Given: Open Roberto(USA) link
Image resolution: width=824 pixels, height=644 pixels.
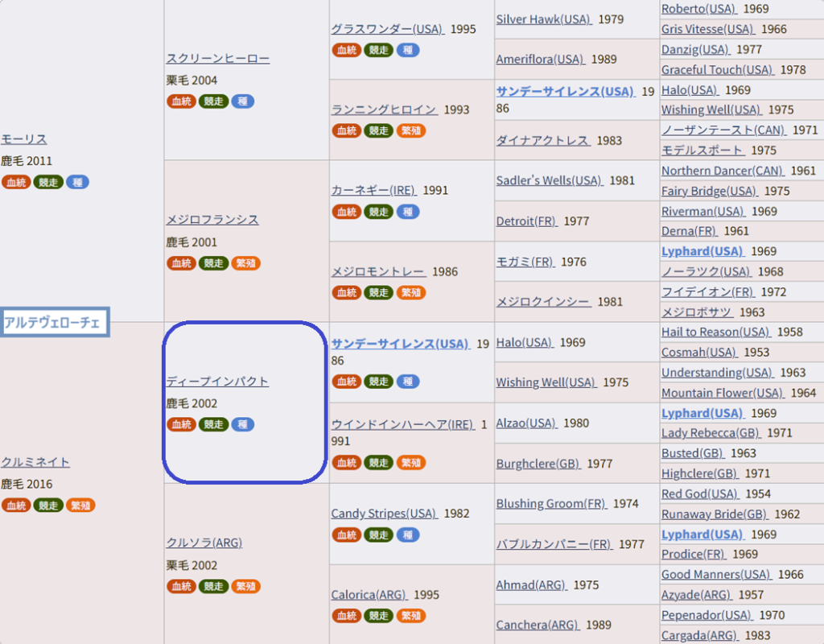Looking at the screenshot, I should click(x=699, y=9).
